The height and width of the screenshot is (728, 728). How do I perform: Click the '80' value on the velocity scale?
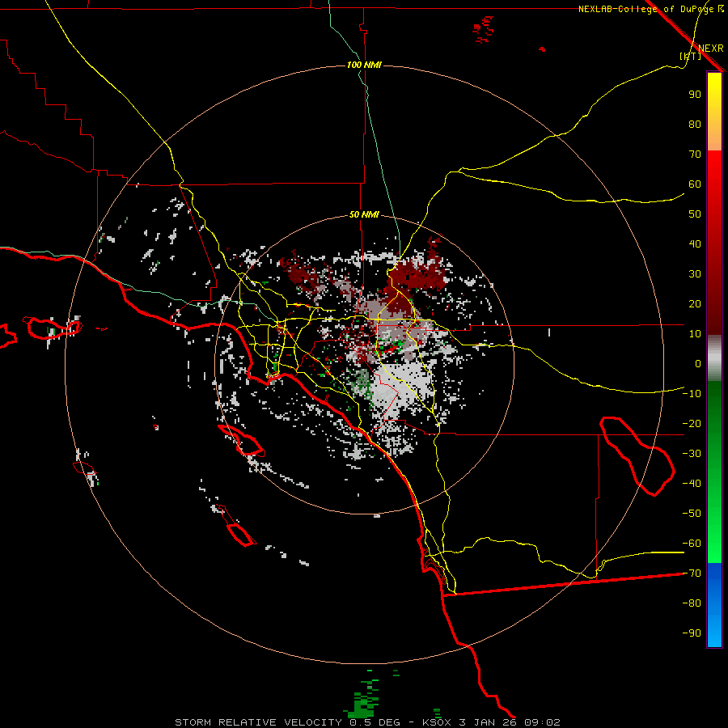(x=695, y=124)
